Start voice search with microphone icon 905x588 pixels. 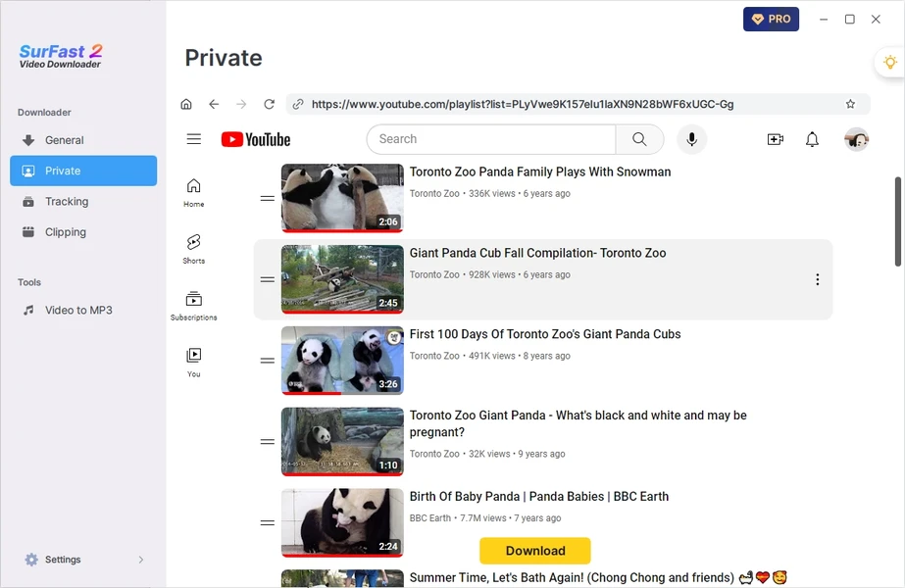pos(691,139)
